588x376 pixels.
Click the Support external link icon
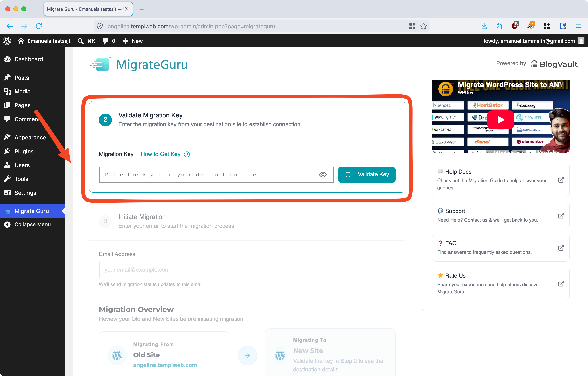pyautogui.click(x=561, y=216)
